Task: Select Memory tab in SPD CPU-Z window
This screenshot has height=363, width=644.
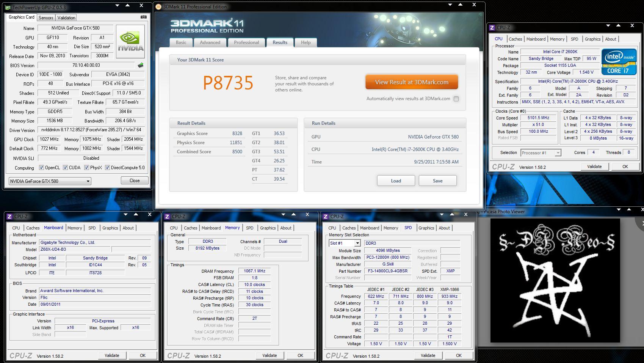Action: tap(390, 228)
